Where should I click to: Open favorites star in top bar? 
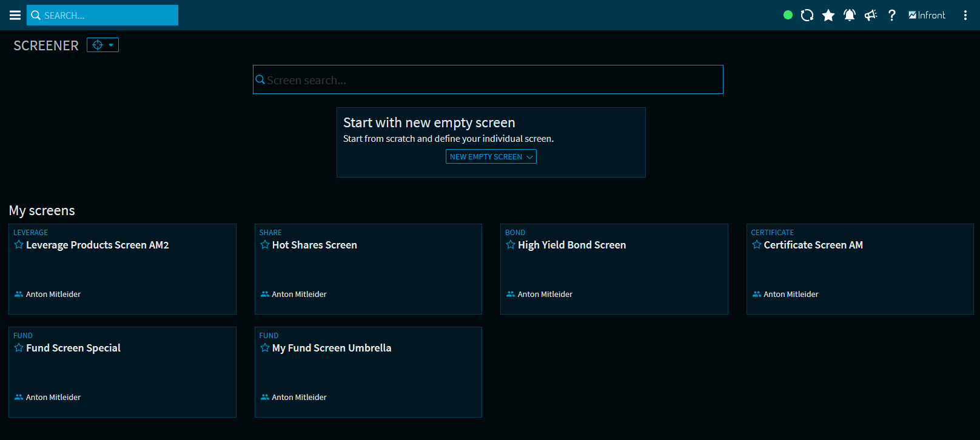[x=828, y=15]
